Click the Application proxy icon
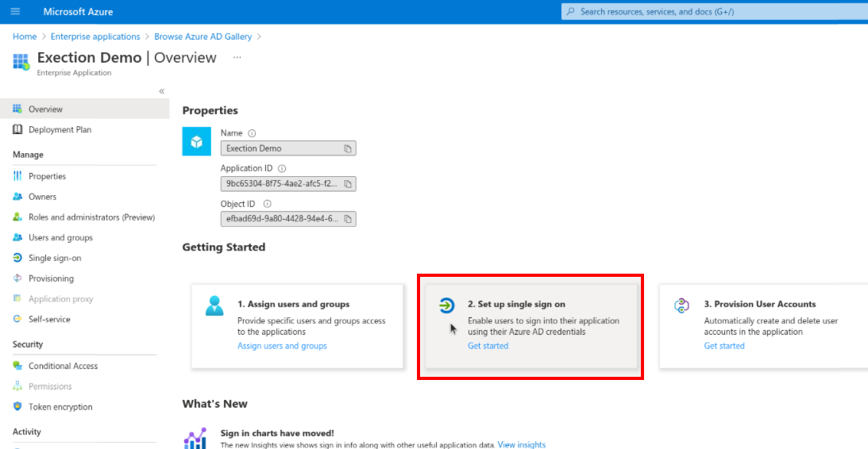Screen dimensions: 868x449 pos(17,298)
